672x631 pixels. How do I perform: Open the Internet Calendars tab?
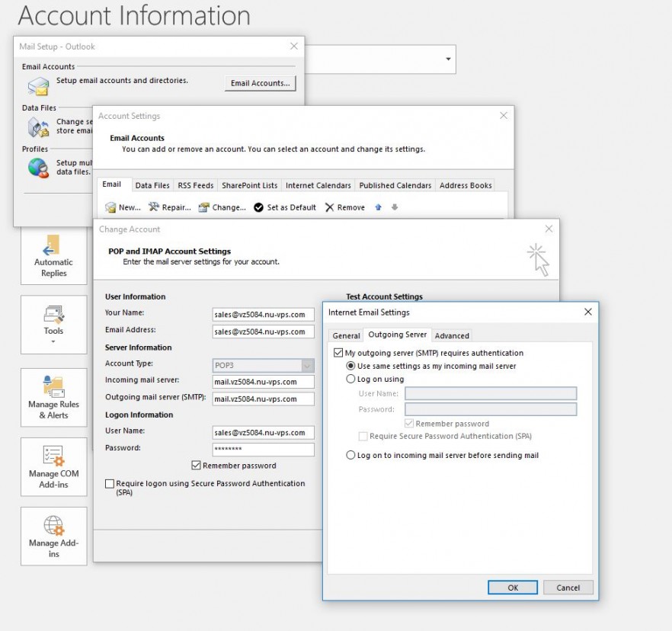[318, 186]
